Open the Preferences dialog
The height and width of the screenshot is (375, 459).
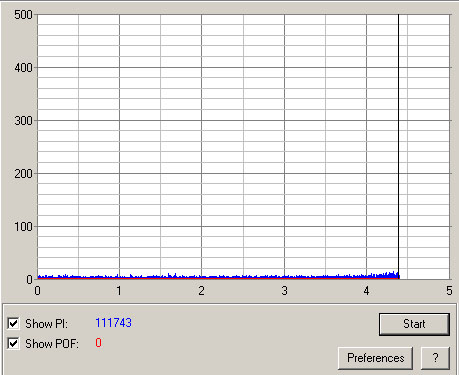tap(375, 358)
